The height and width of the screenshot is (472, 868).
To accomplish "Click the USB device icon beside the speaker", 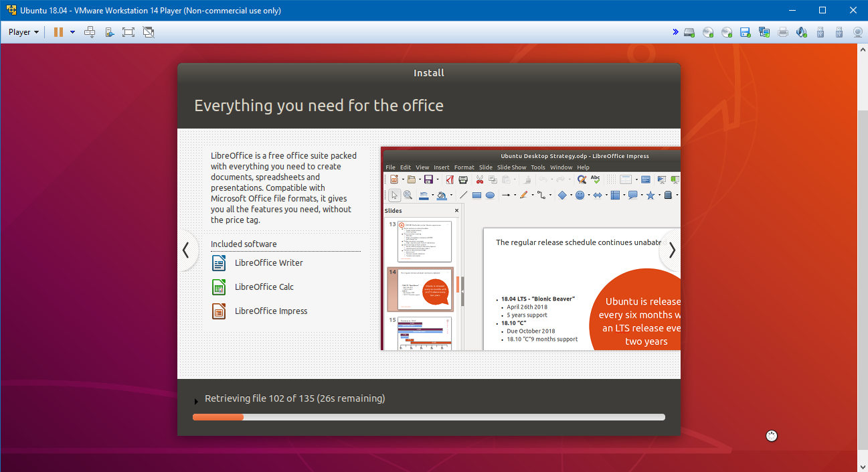I will click(x=820, y=32).
